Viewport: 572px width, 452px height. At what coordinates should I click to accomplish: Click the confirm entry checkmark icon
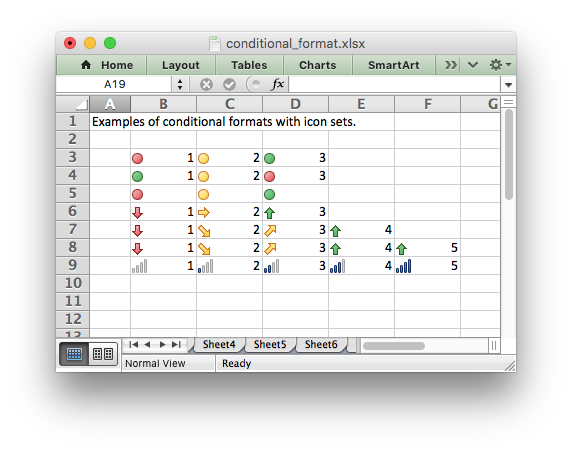229,85
